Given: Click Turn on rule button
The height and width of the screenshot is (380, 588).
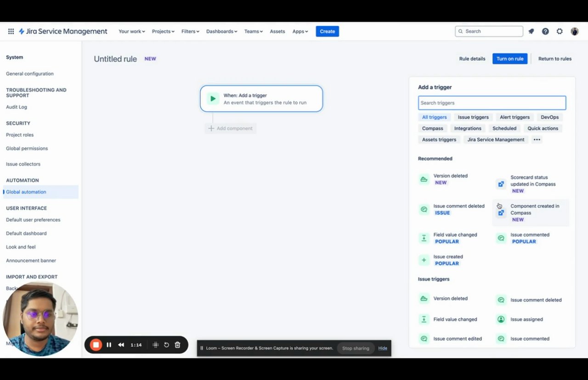Looking at the screenshot, I should [x=510, y=59].
